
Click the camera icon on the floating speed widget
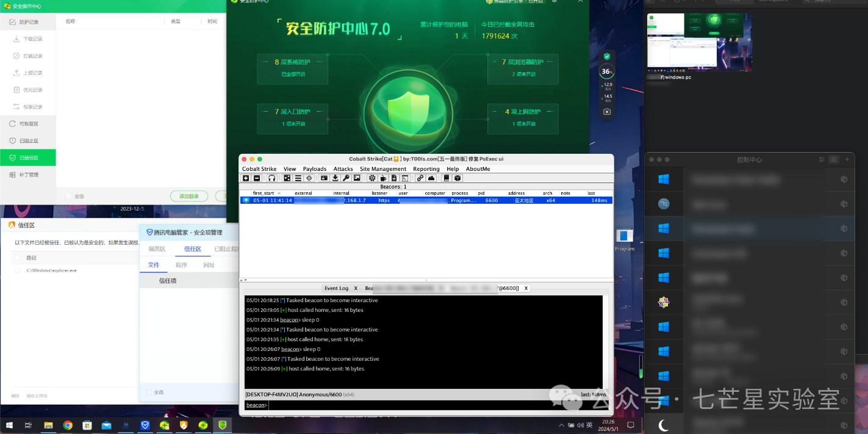click(x=606, y=112)
